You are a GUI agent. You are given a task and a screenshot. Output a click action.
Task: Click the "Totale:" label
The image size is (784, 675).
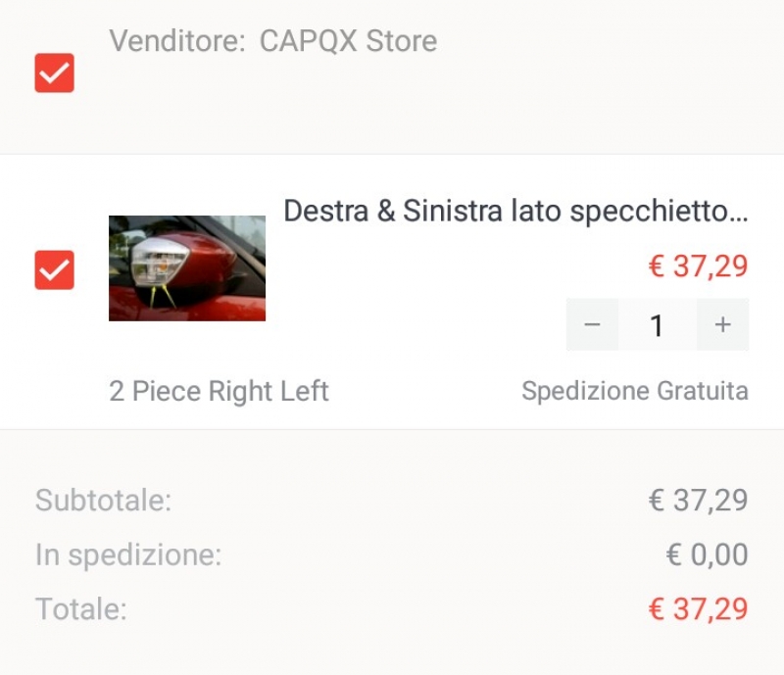pos(81,608)
